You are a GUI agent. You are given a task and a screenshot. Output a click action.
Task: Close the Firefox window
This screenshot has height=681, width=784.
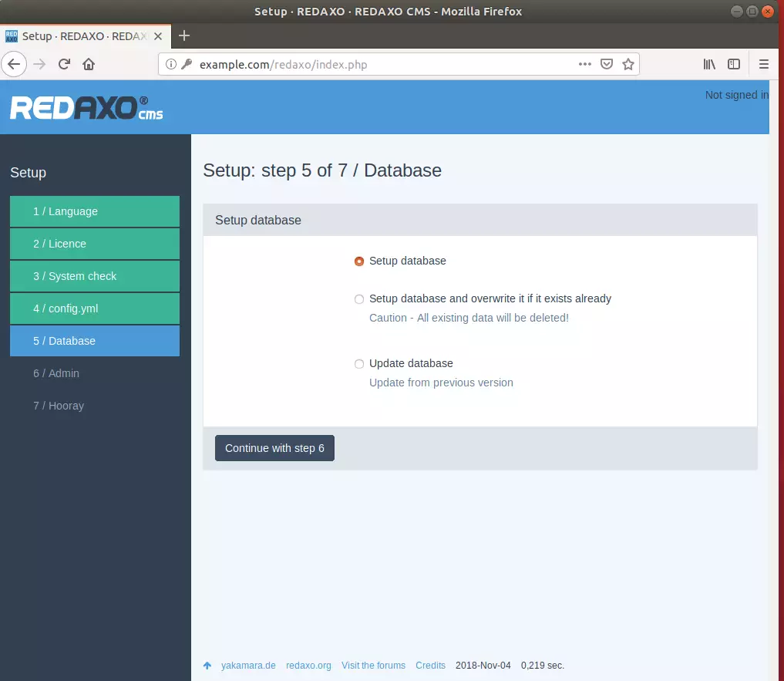[x=768, y=11]
